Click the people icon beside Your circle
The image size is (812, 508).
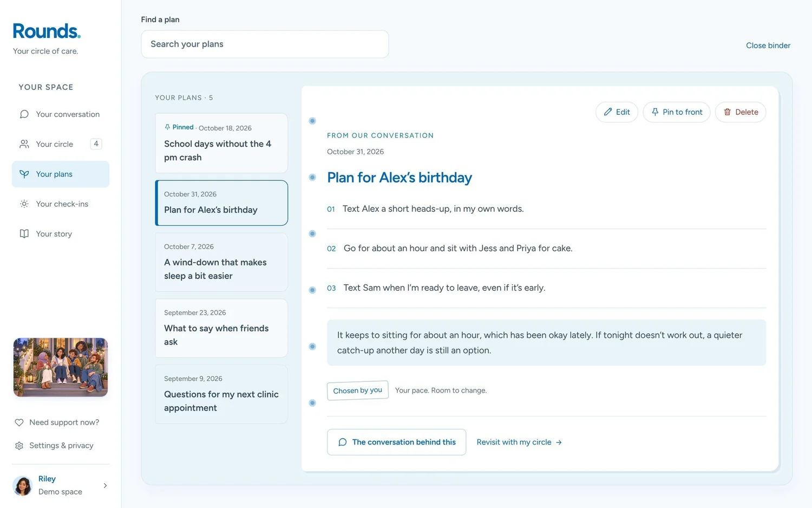24,144
